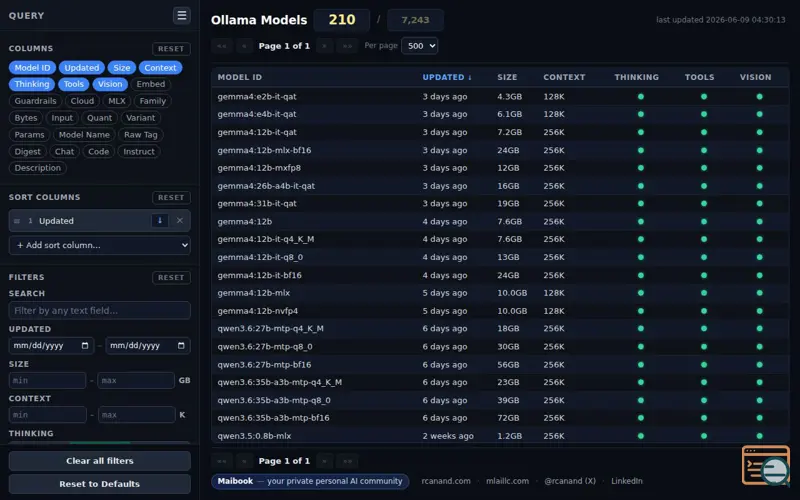
Task: Click vision dot for qwen3.5:0.8b-mlx row
Action: pyautogui.click(x=759, y=436)
